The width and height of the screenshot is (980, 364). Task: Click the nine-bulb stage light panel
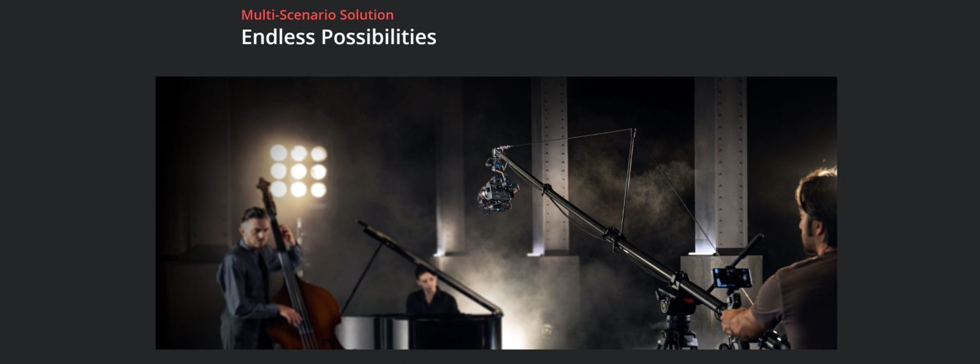(299, 171)
